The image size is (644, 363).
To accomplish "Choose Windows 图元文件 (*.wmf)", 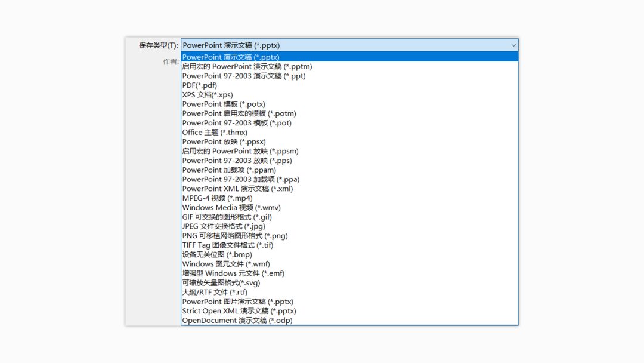I will coord(349,264).
